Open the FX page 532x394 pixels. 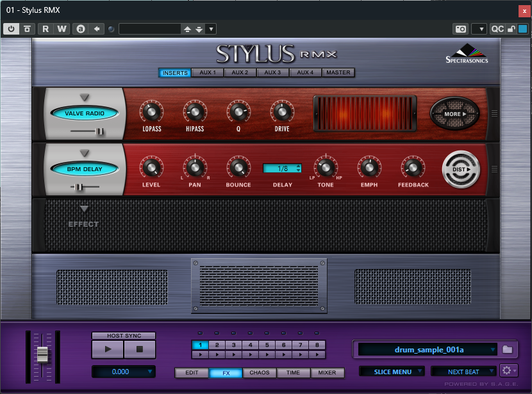(x=226, y=373)
